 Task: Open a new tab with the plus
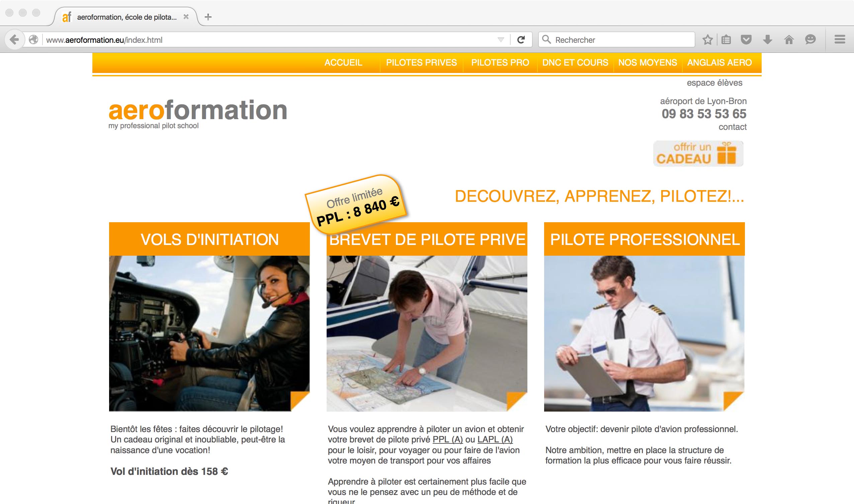coord(208,17)
